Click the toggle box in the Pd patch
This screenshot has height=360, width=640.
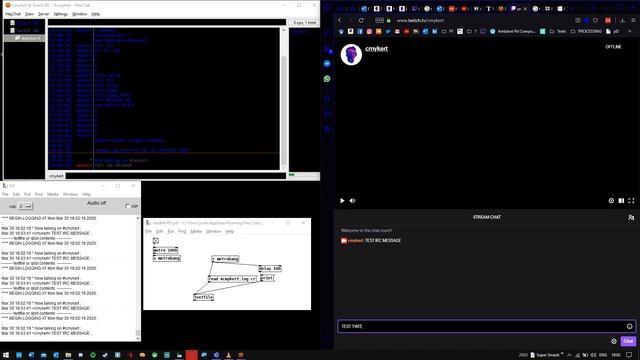pyautogui.click(x=156, y=241)
